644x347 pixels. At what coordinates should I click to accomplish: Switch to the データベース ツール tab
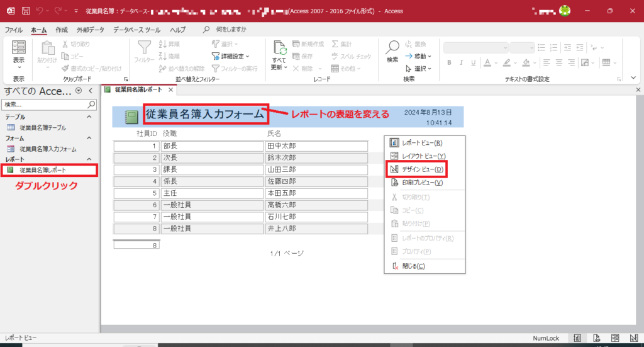click(136, 30)
